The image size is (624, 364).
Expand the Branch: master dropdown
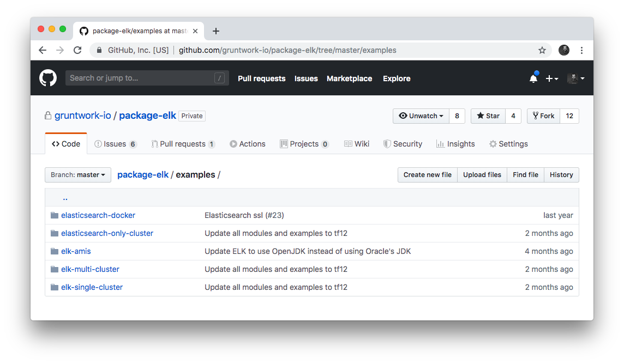point(78,175)
